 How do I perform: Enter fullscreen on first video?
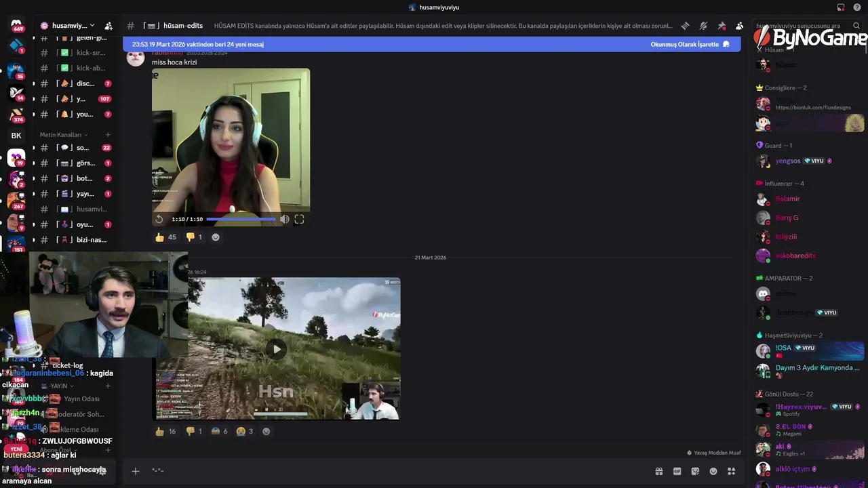pos(299,219)
